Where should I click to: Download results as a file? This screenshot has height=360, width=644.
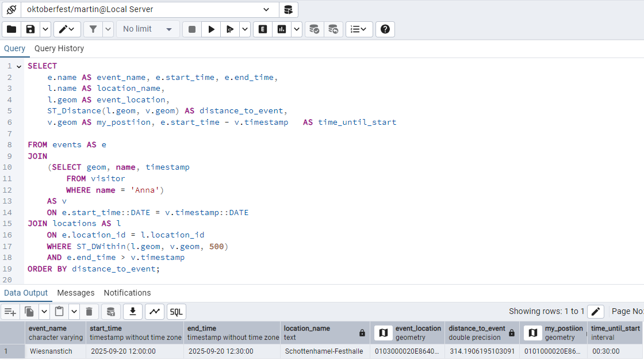pos(133,312)
